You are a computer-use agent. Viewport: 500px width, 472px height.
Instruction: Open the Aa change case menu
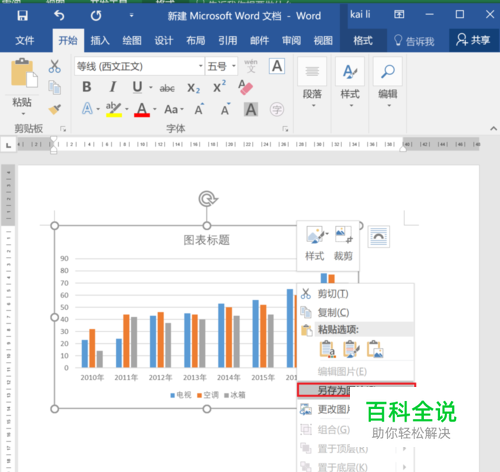[x=174, y=109]
